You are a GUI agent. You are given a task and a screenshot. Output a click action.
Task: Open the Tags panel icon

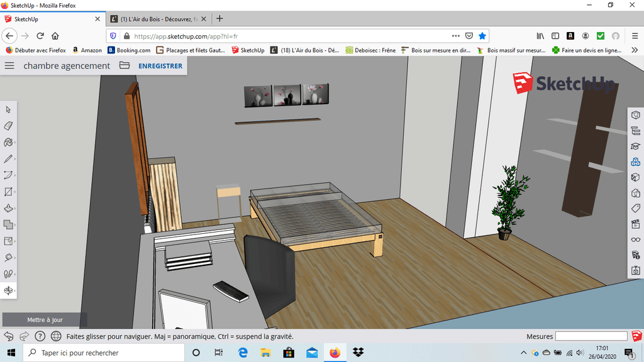636,208
